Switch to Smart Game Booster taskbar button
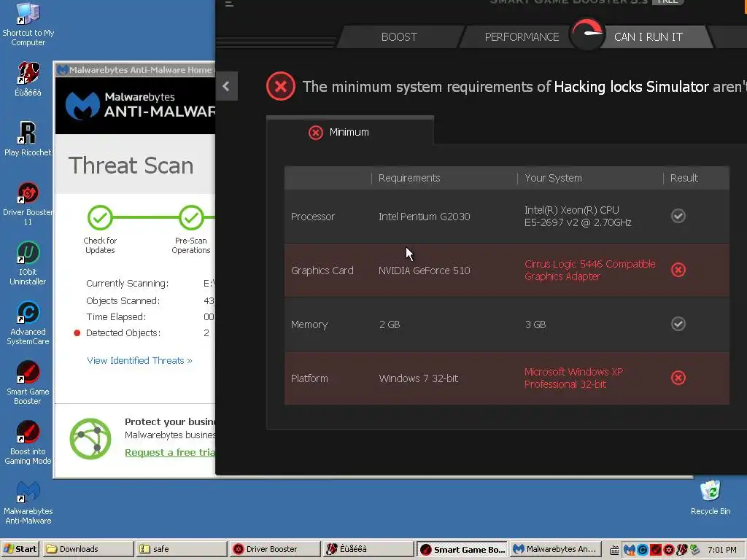The height and width of the screenshot is (560, 747). 462,549
